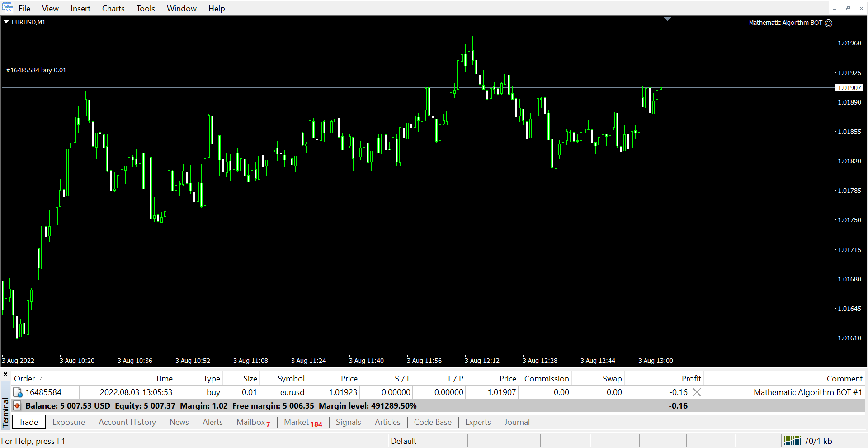
Task: Sort by the Time column header
Action: pos(127,379)
